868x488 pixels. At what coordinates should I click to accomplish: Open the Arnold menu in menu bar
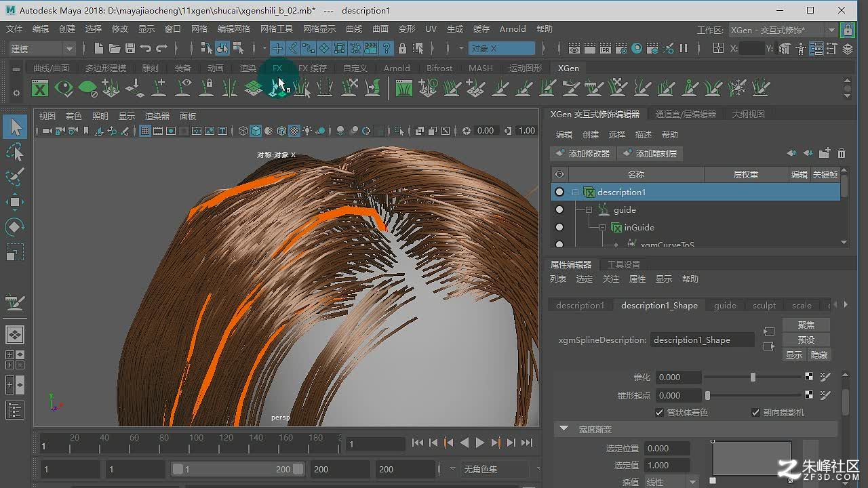tap(513, 29)
